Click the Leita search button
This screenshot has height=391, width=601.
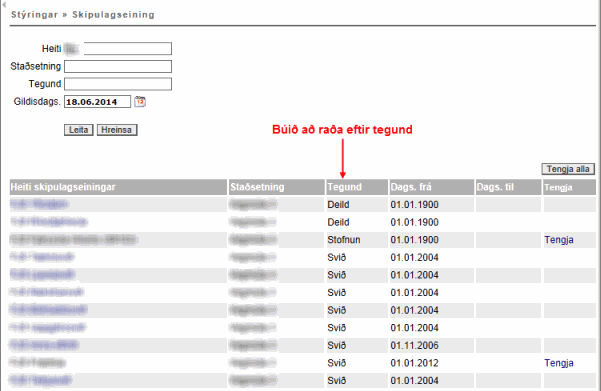tap(79, 130)
